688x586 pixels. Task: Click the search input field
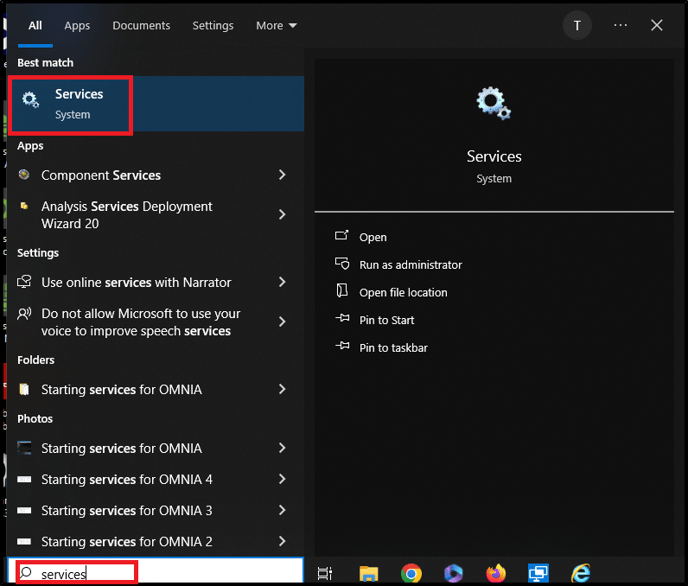click(156, 572)
